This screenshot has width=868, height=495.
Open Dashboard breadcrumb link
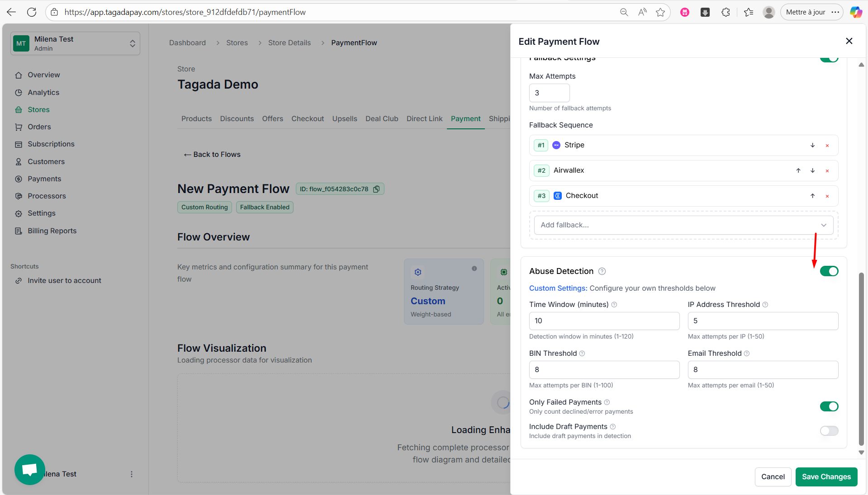point(187,43)
